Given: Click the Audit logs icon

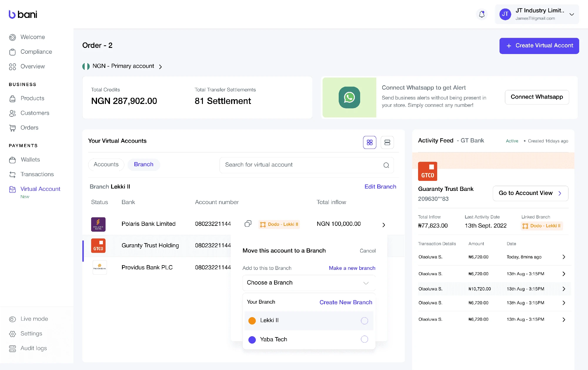Looking at the screenshot, I should coord(12,348).
